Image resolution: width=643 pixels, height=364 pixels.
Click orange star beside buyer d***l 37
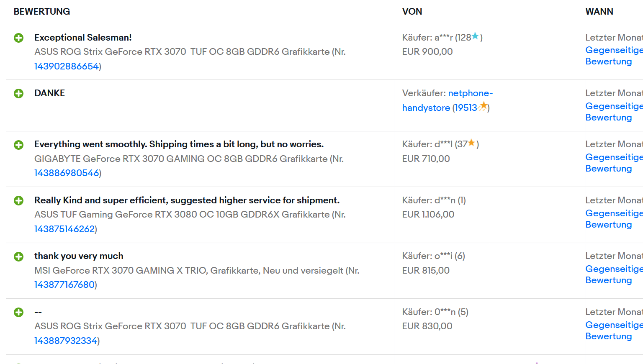click(471, 143)
